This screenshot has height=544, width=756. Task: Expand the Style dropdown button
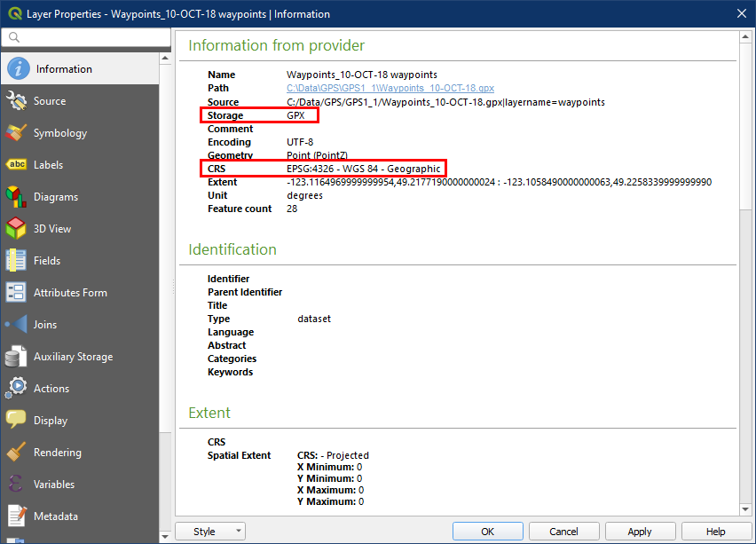(209, 532)
